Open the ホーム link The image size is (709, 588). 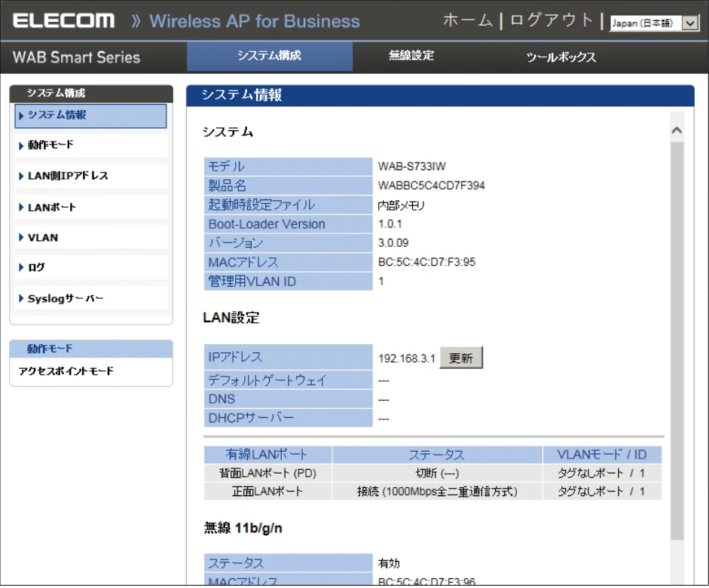coord(467,20)
